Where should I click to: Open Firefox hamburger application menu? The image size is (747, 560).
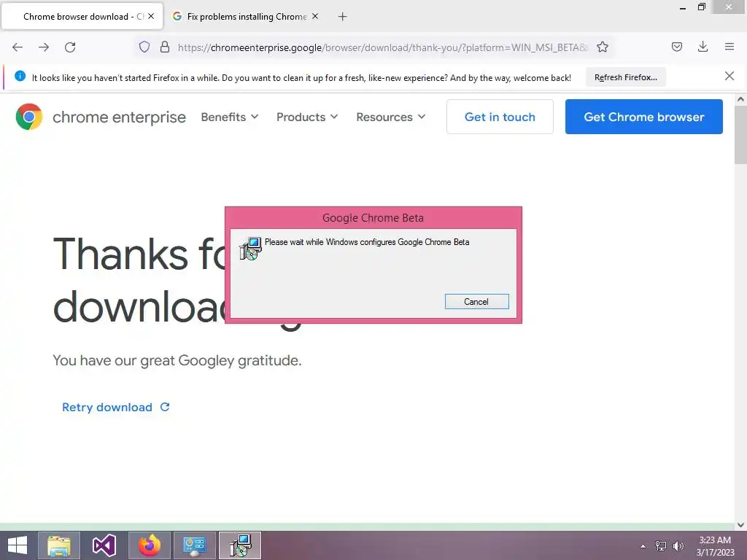pos(729,47)
